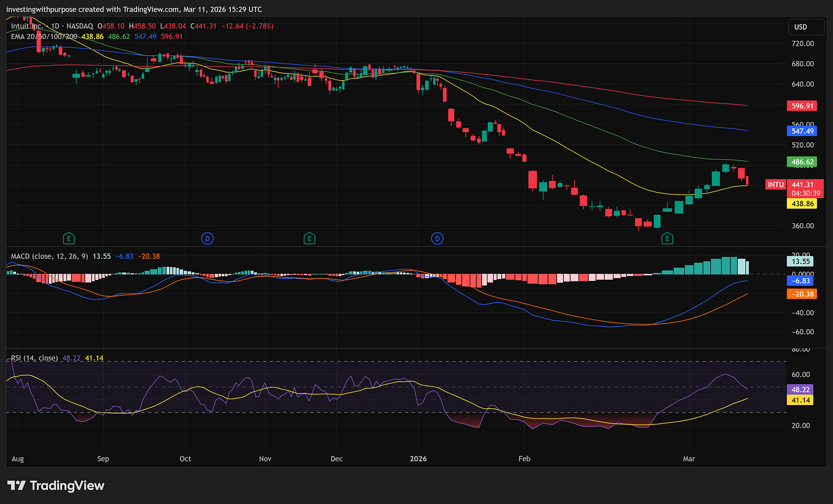Click the close value C441.31 in legend

point(203,26)
